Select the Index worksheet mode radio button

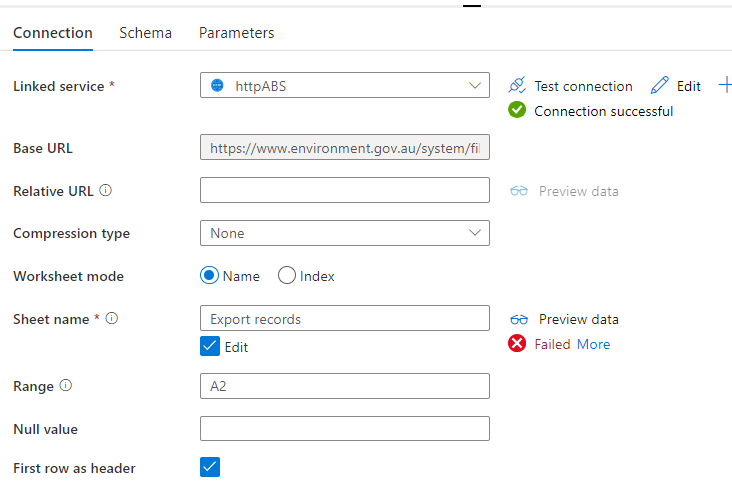287,275
